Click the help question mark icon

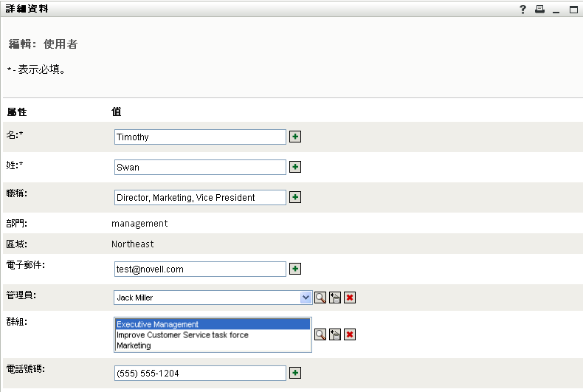[522, 10]
